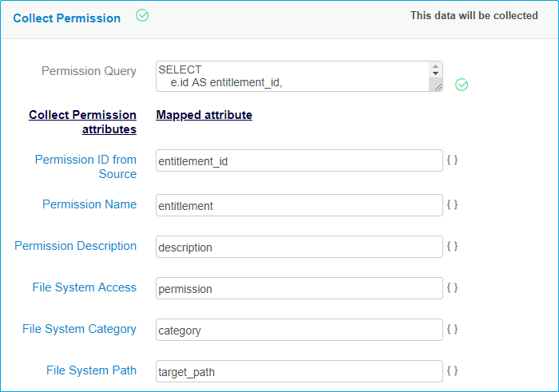
Task: Click green validation icon next to Permission Query
Action: 462,85
